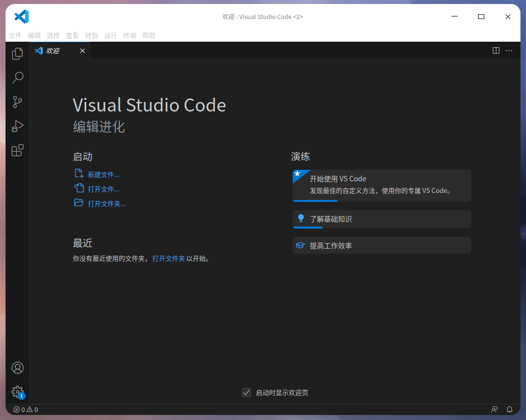Open the Explorer view in activity bar
This screenshot has height=420, width=526.
(x=18, y=53)
